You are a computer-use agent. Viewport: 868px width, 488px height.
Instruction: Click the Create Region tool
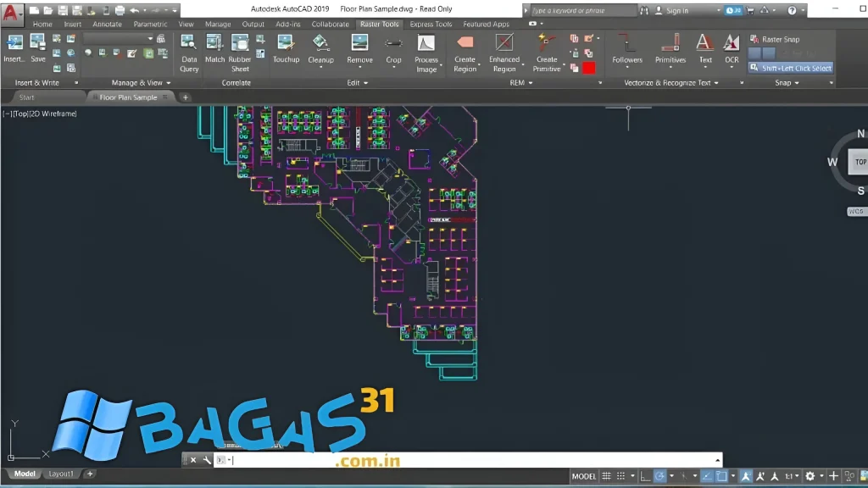point(465,53)
